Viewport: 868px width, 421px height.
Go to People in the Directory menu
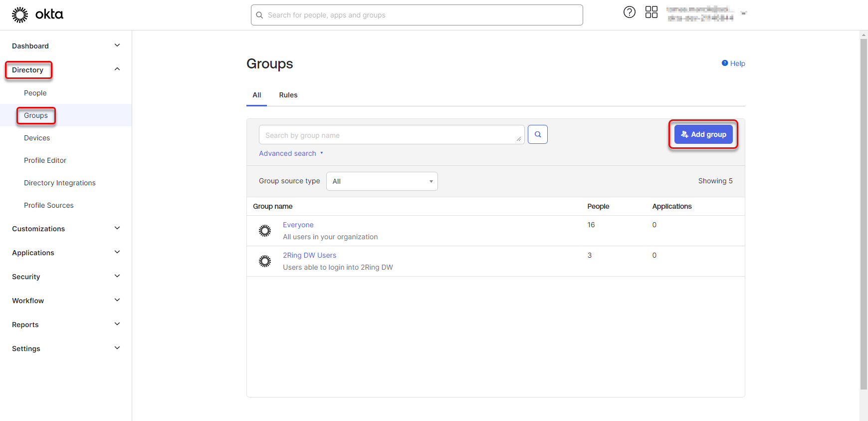pos(35,93)
